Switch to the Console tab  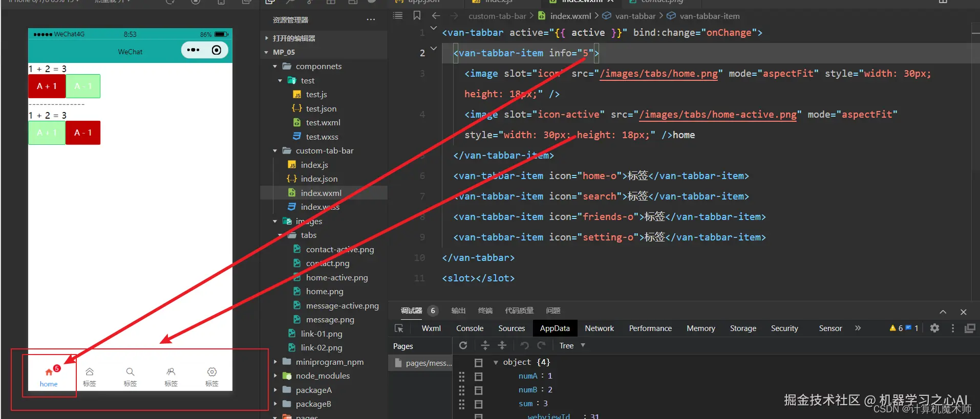tap(470, 328)
